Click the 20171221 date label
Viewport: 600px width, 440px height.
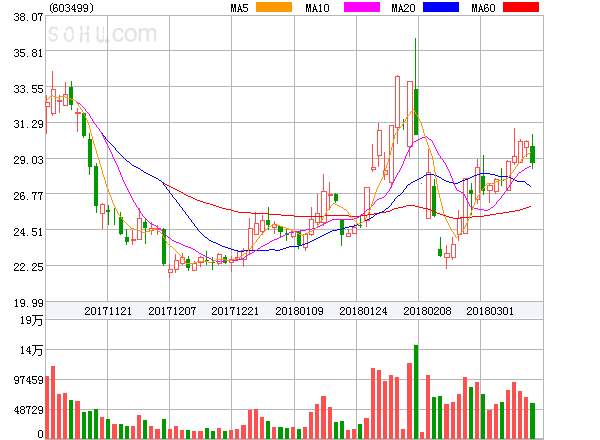235,311
